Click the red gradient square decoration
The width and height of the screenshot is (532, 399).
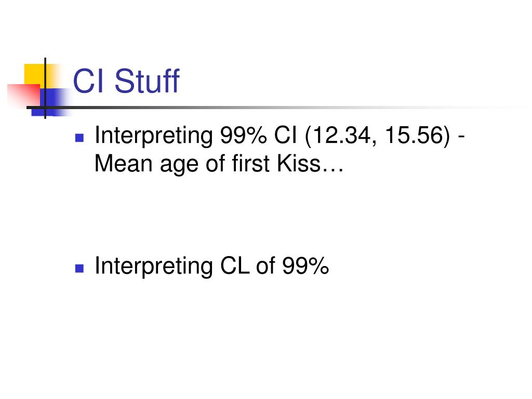24,96
